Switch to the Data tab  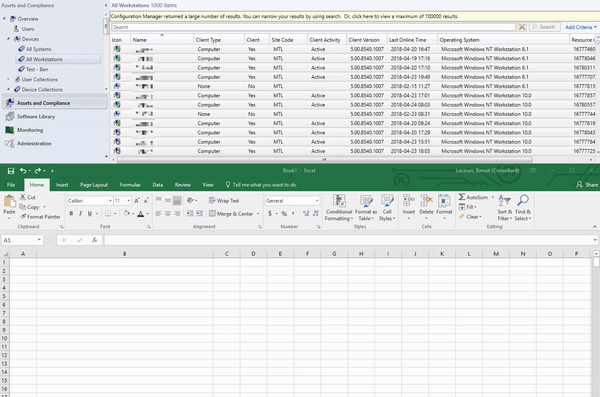click(158, 185)
